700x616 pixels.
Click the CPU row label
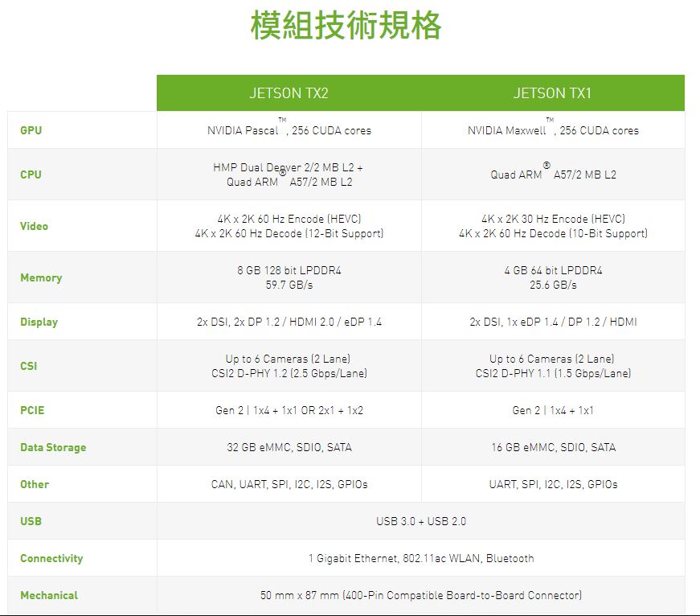coord(31,175)
